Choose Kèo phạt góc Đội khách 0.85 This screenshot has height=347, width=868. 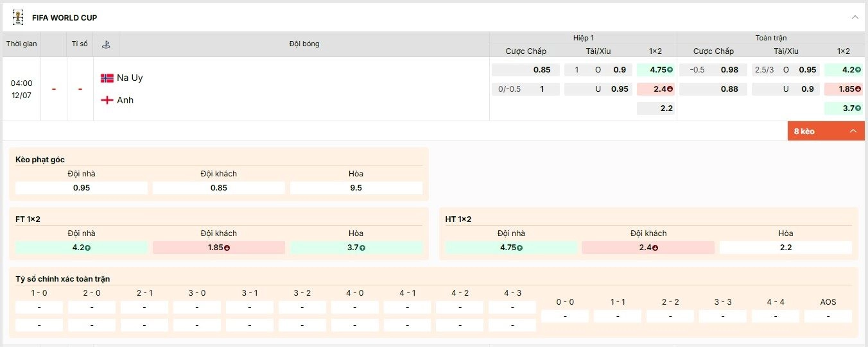[x=219, y=188]
